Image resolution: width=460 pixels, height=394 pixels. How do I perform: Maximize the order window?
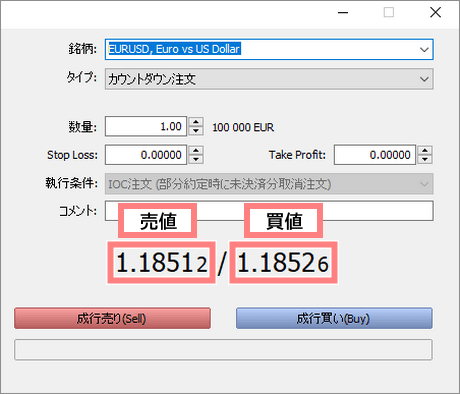click(x=389, y=13)
